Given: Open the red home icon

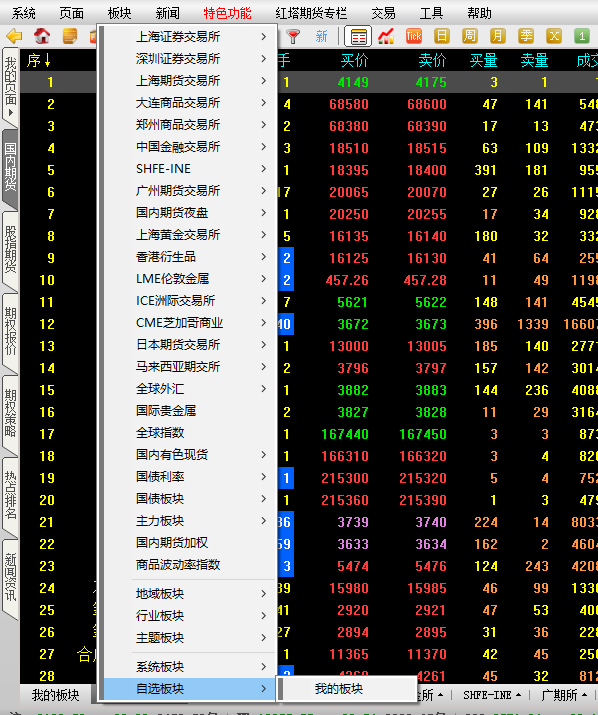Looking at the screenshot, I should [x=42, y=36].
